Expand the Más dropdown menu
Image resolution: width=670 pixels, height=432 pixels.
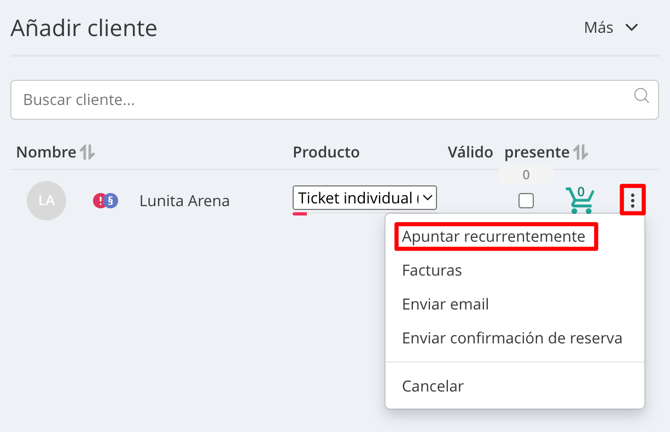611,28
